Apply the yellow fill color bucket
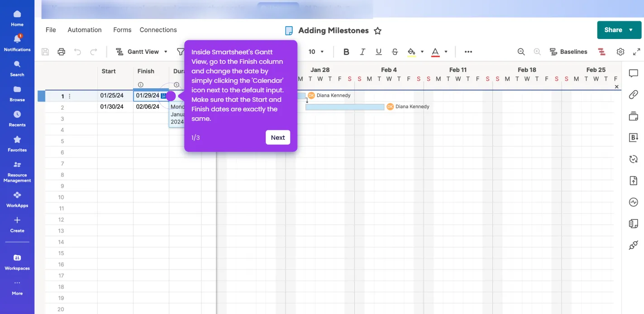Screen dimensions: 644x314 tap(411, 52)
